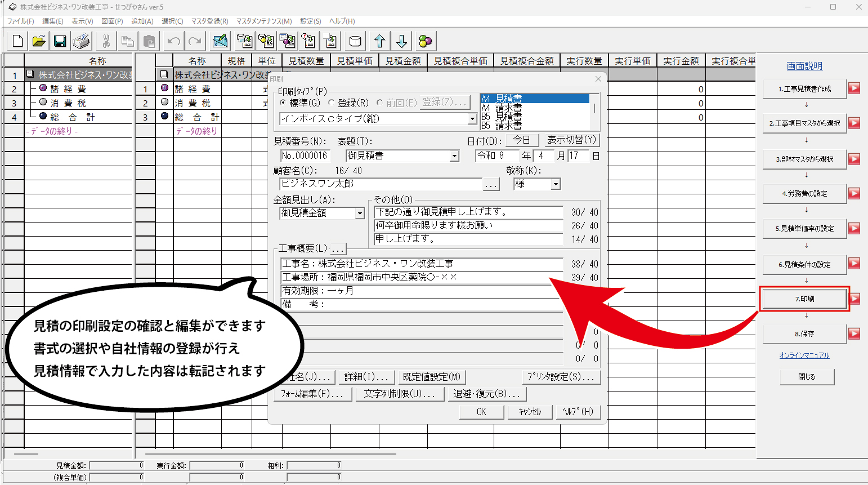This screenshot has width=868, height=485.
Task: Click 表示切替(Y) button
Action: (571, 140)
